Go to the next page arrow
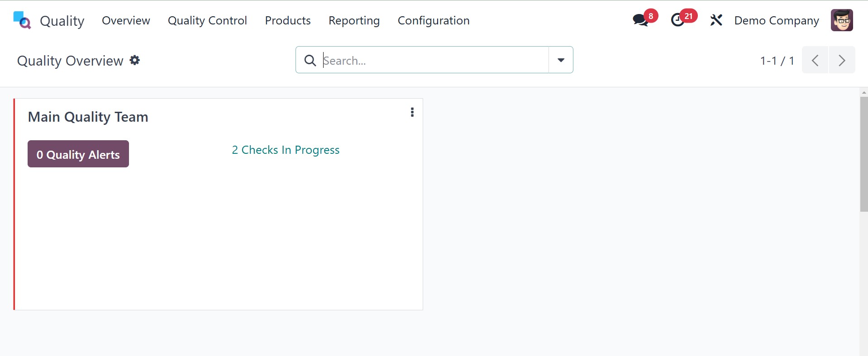The width and height of the screenshot is (868, 356). click(x=842, y=60)
